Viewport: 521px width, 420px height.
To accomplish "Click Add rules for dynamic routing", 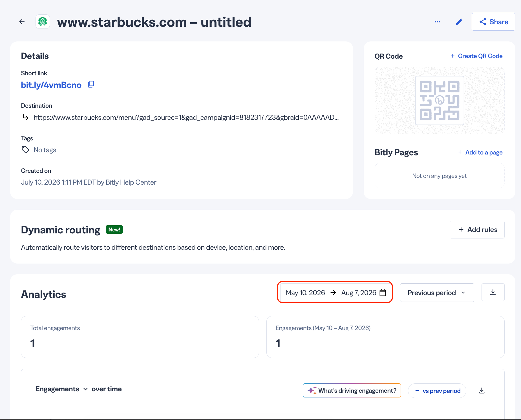I will (x=477, y=229).
